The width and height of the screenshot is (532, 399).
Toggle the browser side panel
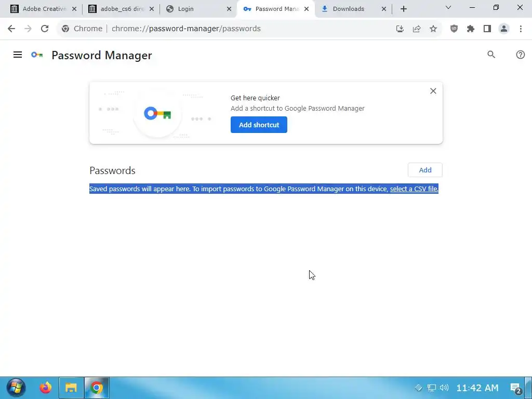click(487, 29)
